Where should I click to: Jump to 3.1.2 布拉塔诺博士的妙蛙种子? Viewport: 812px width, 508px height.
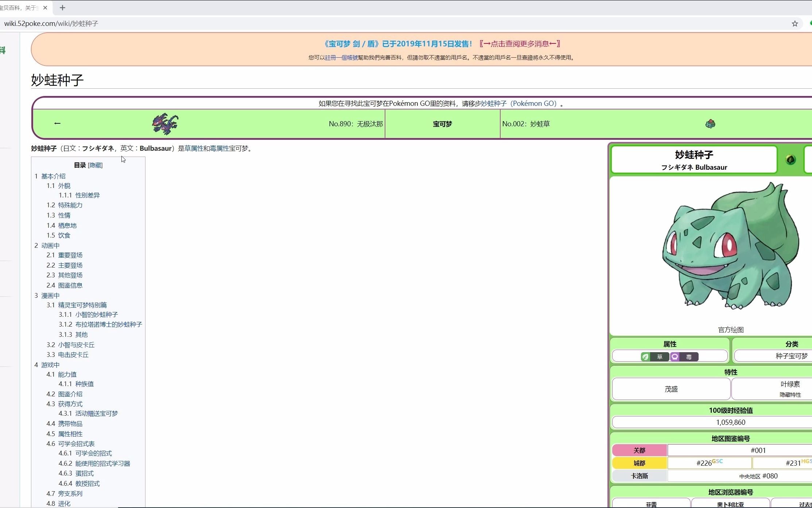[x=109, y=324]
